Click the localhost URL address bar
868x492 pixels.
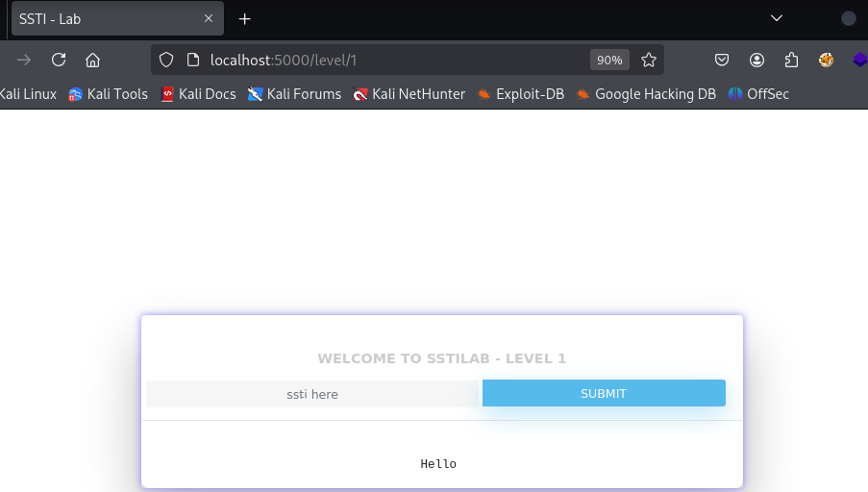(x=393, y=60)
